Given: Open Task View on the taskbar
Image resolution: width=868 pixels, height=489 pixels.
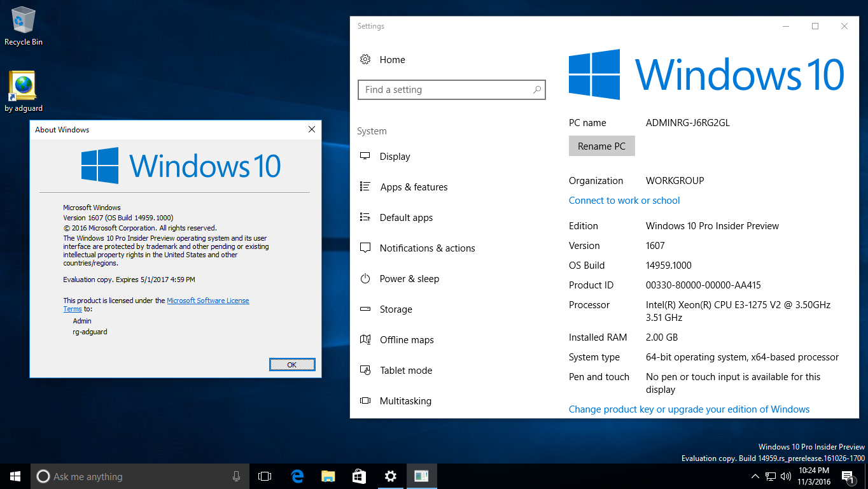Looking at the screenshot, I should [265, 476].
